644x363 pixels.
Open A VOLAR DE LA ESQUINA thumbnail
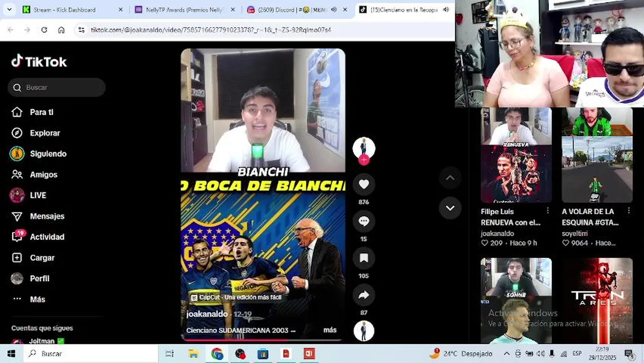point(597,155)
